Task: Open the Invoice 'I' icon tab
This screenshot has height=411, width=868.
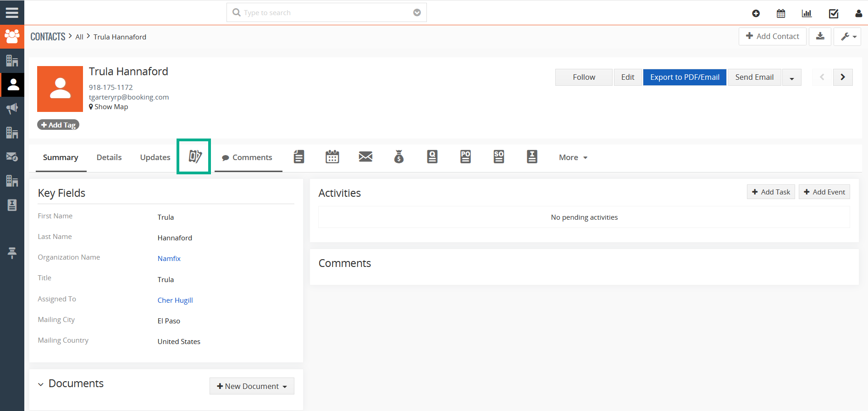Action: 532,157
